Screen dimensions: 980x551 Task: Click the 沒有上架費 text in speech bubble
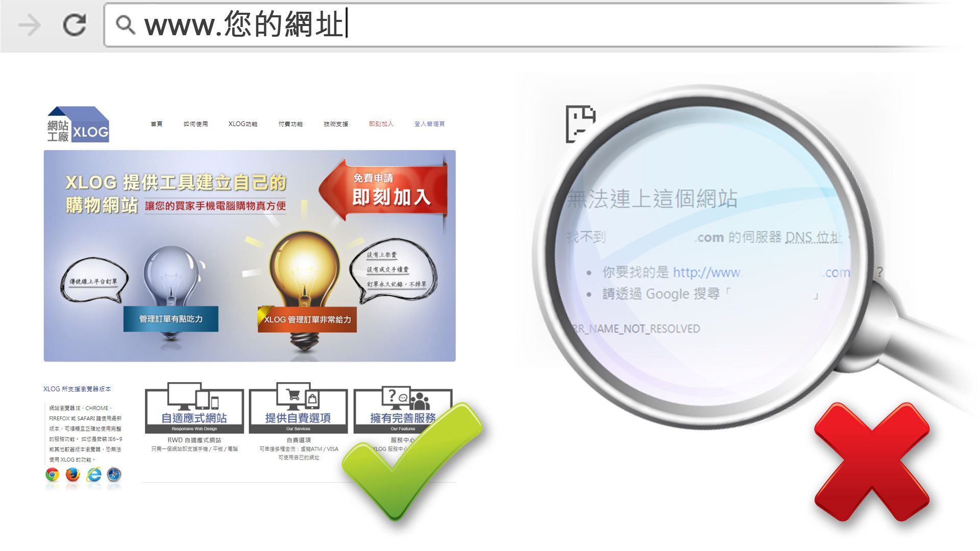click(382, 255)
